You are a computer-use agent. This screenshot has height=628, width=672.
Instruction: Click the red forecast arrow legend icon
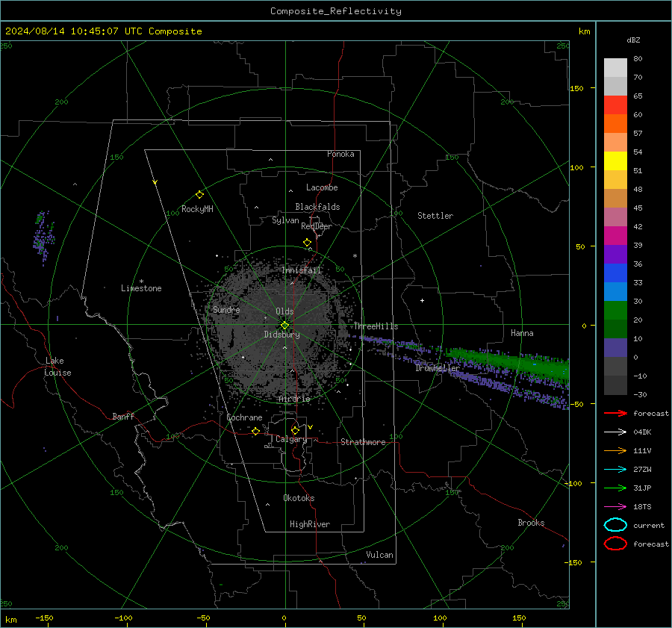click(x=615, y=413)
